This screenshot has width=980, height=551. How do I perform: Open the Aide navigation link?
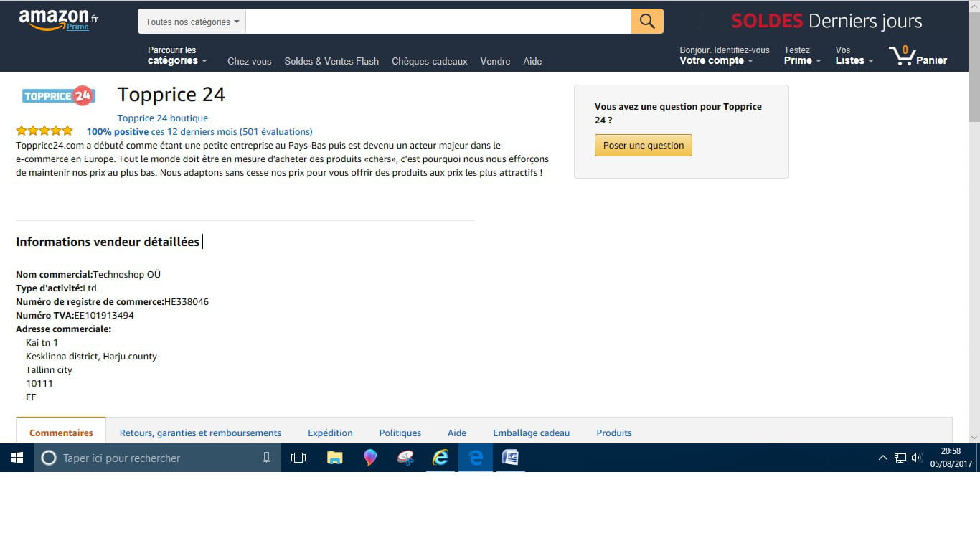click(532, 61)
